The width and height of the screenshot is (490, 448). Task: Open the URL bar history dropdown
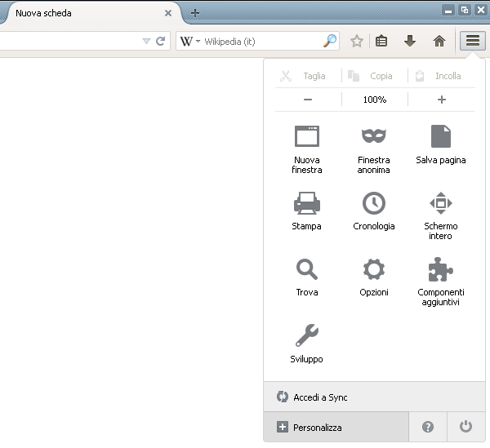[x=146, y=41]
